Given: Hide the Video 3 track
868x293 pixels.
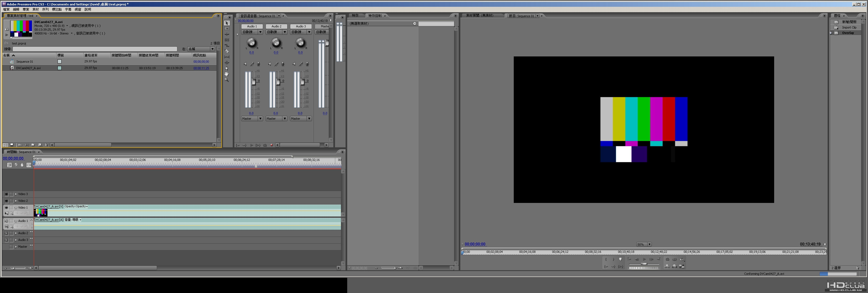Looking at the screenshot, I should [6, 194].
